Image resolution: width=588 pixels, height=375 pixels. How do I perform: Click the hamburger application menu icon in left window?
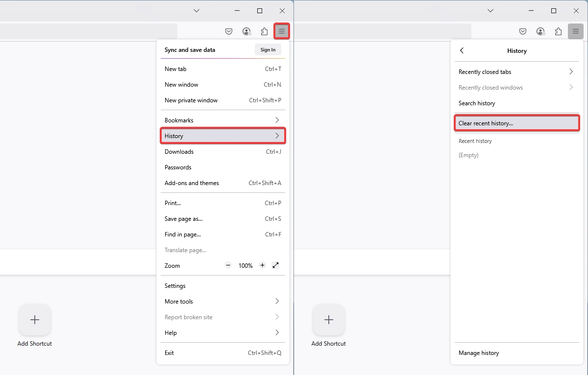click(x=282, y=31)
